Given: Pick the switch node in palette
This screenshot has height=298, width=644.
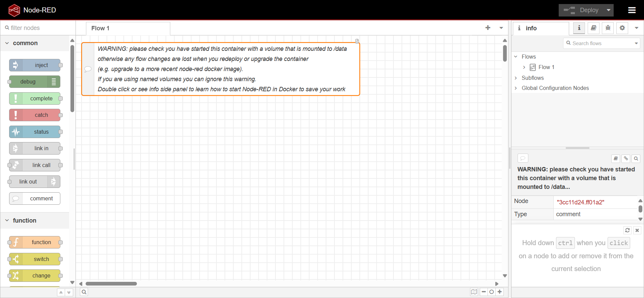Looking at the screenshot, I should click(35, 259).
